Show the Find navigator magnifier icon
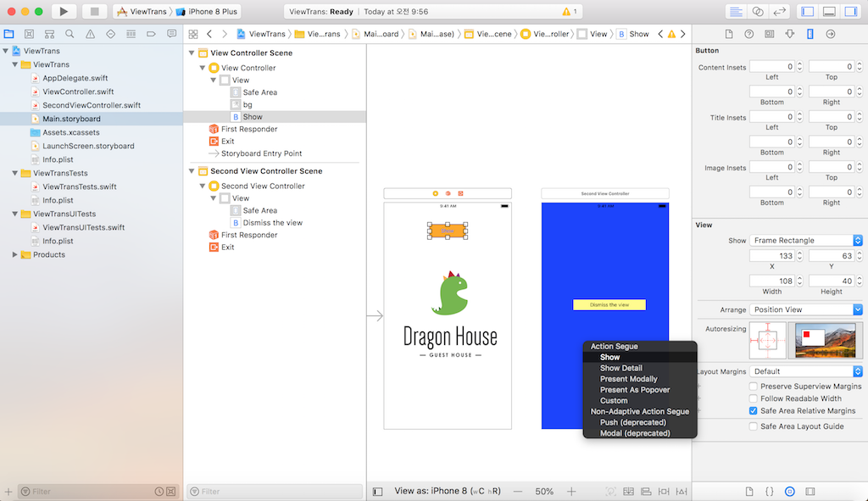 pos(70,34)
